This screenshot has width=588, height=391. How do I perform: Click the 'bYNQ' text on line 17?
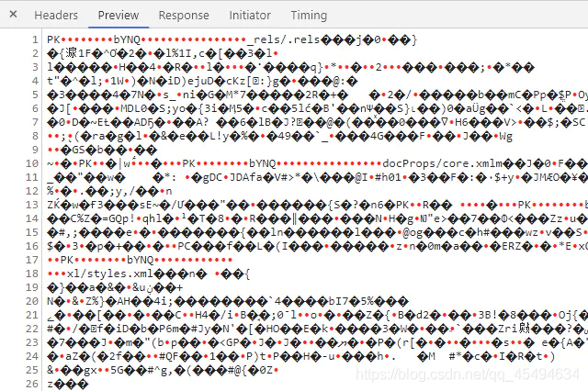click(141, 260)
